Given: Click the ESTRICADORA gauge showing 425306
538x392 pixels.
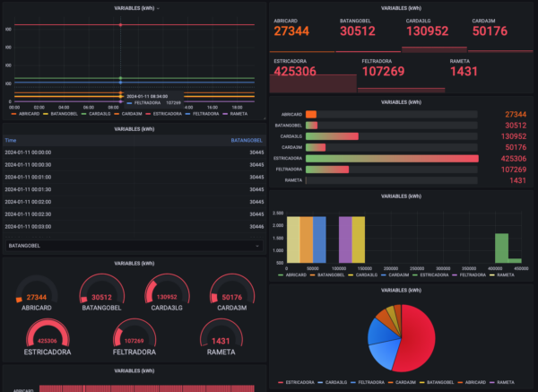Looking at the screenshot, I should (39, 340).
